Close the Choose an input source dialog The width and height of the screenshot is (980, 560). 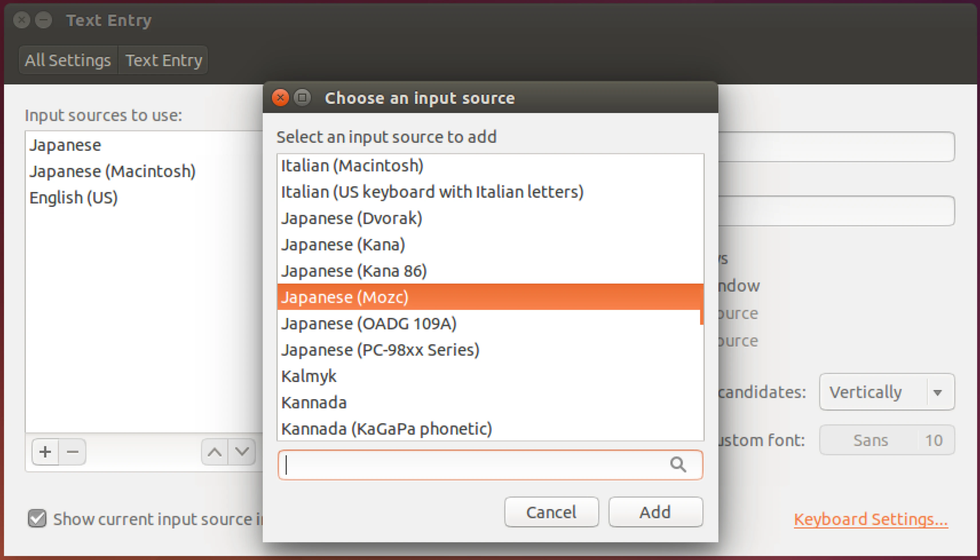click(x=280, y=98)
